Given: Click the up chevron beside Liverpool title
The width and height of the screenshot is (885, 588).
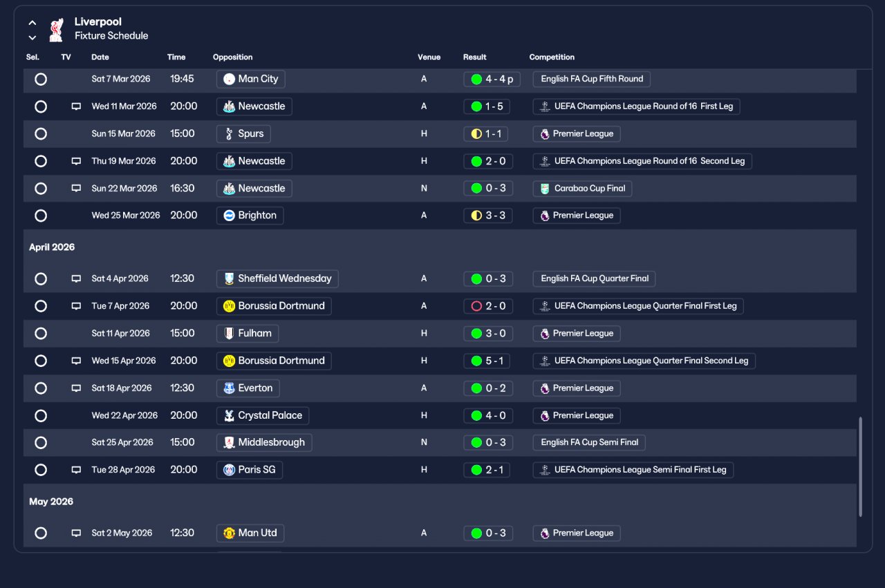Looking at the screenshot, I should click(x=32, y=23).
